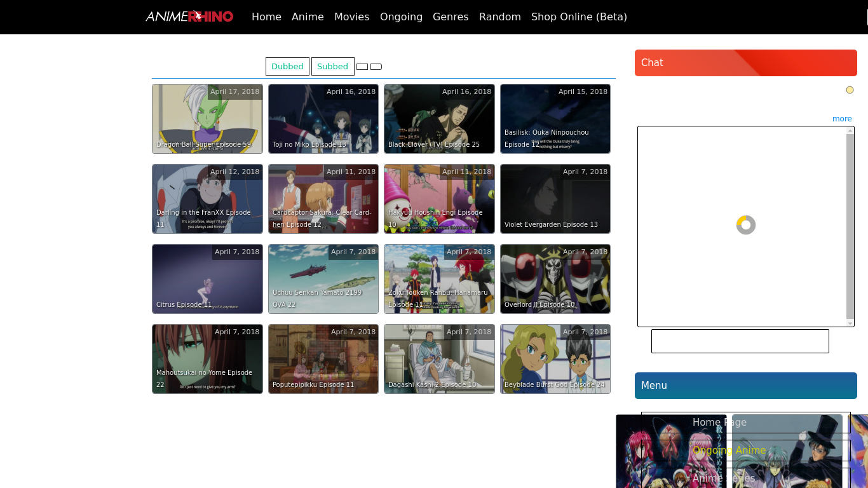
Task: Filter by Subbed
Action: [332, 66]
